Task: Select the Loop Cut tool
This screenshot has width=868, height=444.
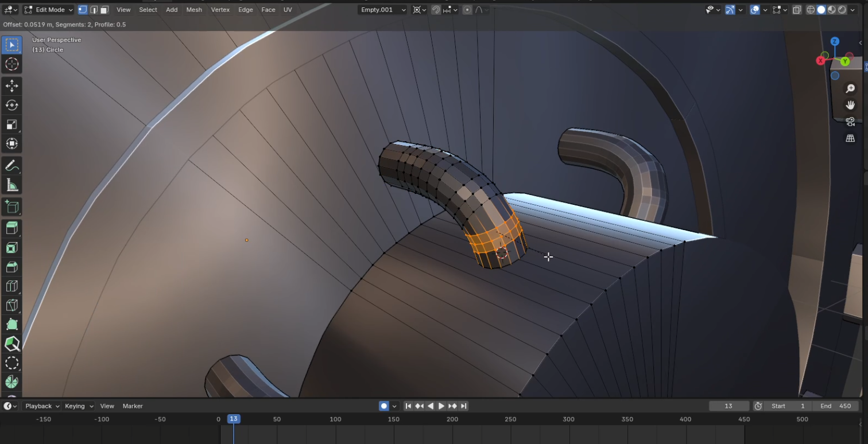Action: coord(11,286)
